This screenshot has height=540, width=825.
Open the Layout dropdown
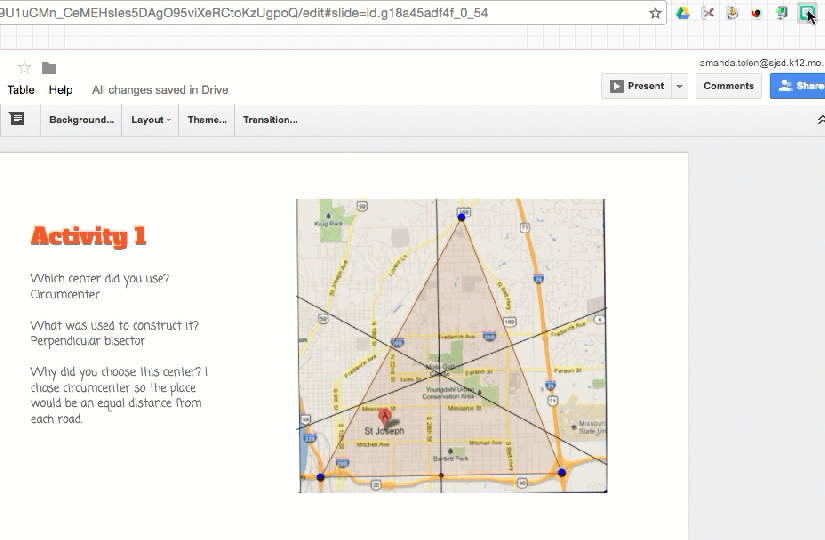point(150,120)
